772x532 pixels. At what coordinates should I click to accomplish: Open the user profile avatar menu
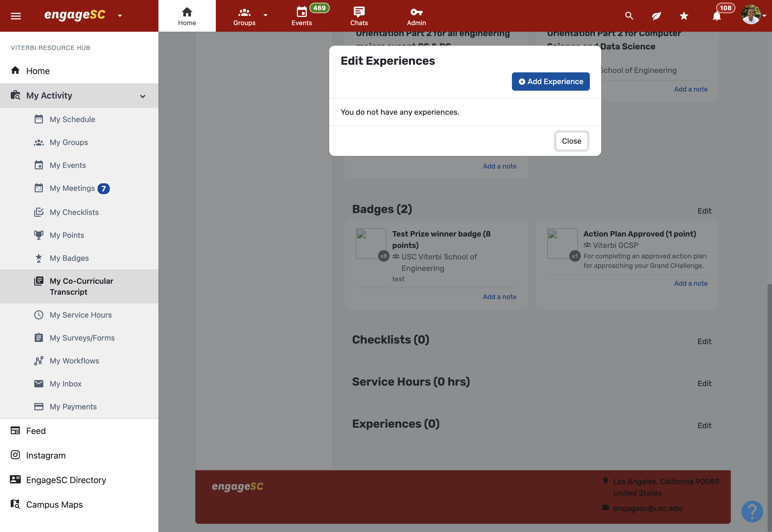click(751, 15)
